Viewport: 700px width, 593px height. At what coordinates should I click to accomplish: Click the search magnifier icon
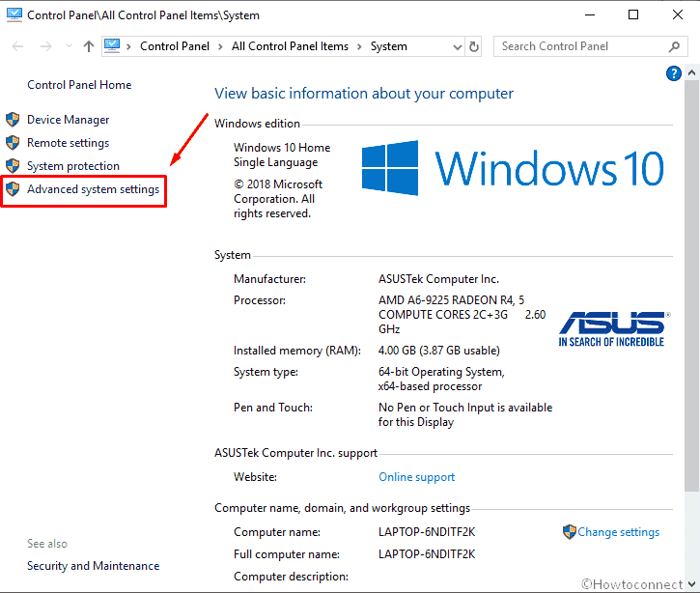pos(674,46)
